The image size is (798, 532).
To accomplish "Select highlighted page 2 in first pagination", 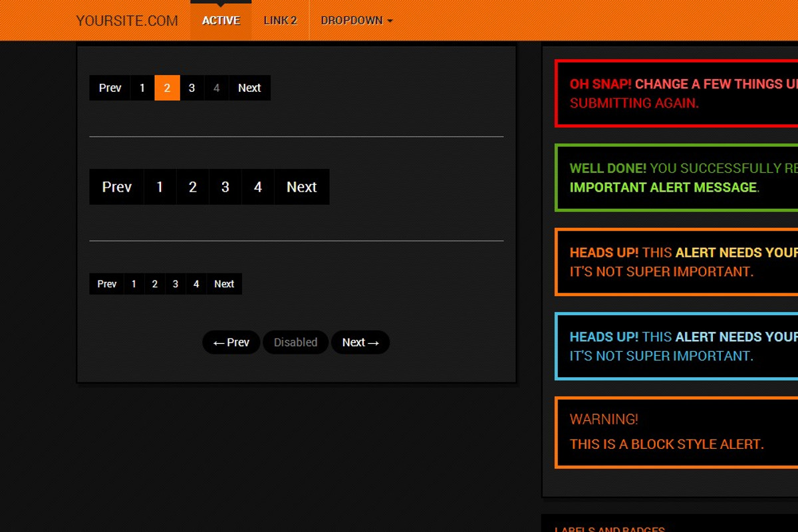I will 167,88.
